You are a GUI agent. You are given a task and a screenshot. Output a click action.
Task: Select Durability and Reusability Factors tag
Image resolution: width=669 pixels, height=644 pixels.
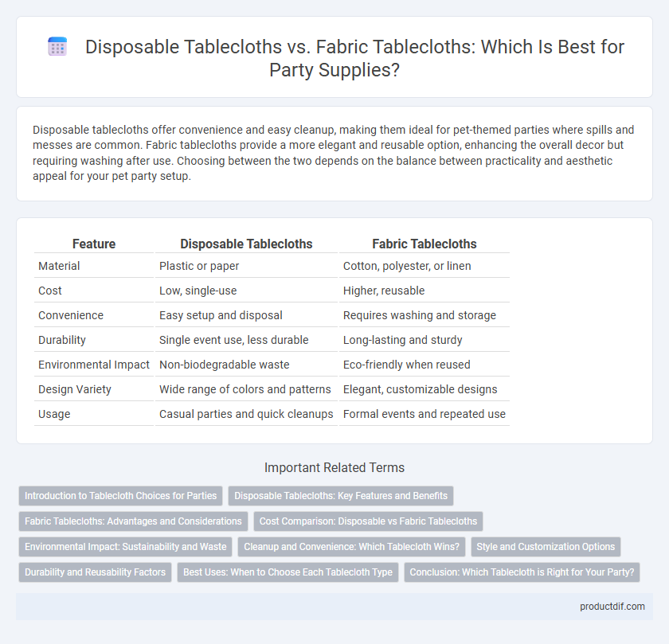[95, 572]
